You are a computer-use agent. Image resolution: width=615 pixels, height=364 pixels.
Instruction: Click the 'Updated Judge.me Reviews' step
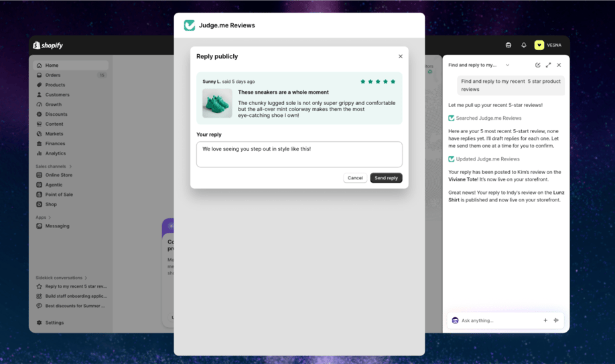click(x=484, y=159)
